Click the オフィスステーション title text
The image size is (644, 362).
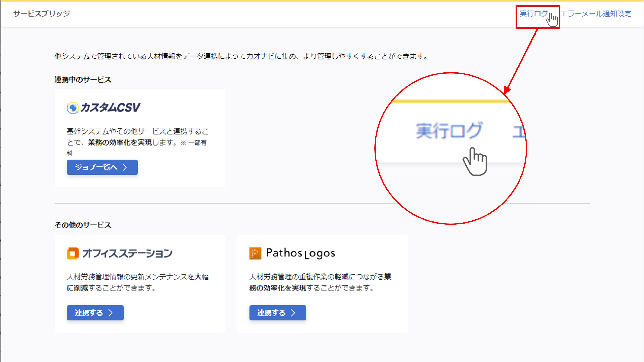pyautogui.click(x=128, y=253)
